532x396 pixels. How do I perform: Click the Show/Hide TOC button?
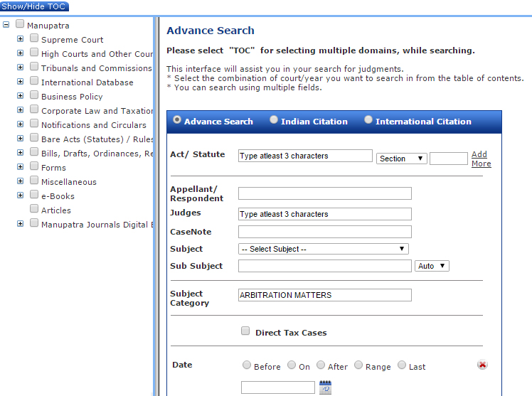tap(34, 6)
